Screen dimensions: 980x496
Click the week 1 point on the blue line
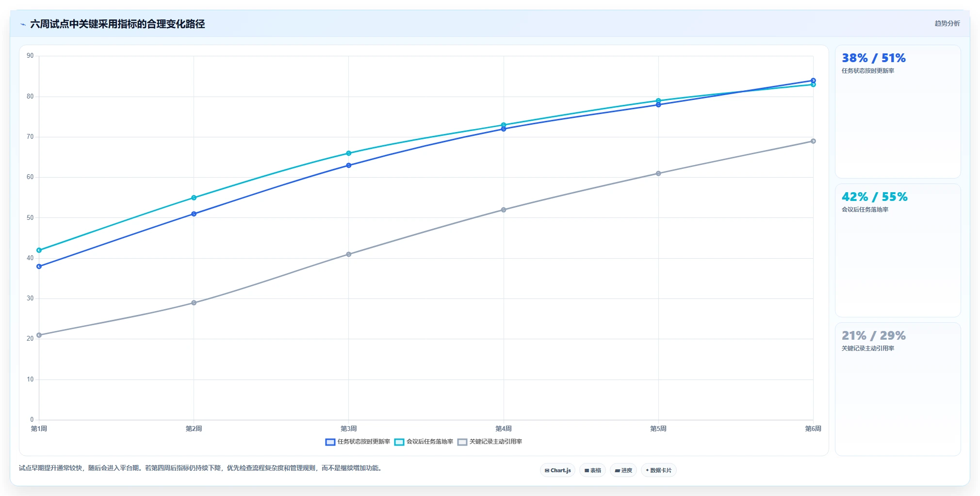point(39,266)
